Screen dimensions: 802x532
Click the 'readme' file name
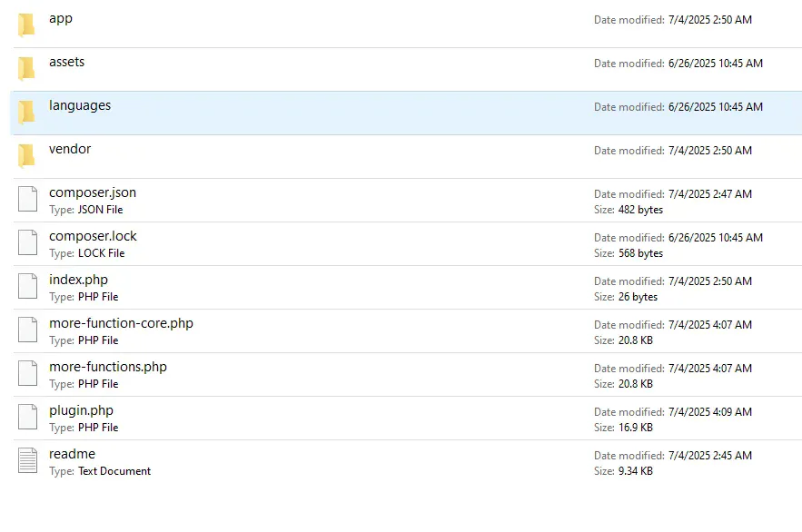(72, 455)
